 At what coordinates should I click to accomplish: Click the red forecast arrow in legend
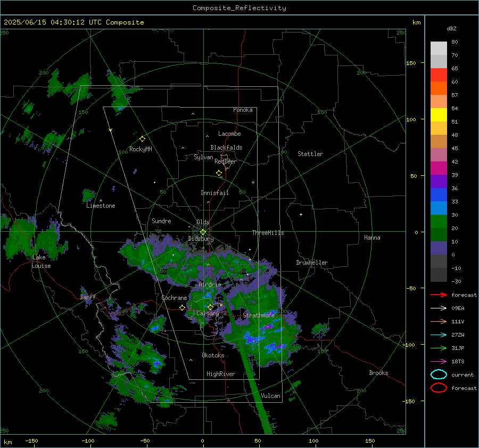439,295
